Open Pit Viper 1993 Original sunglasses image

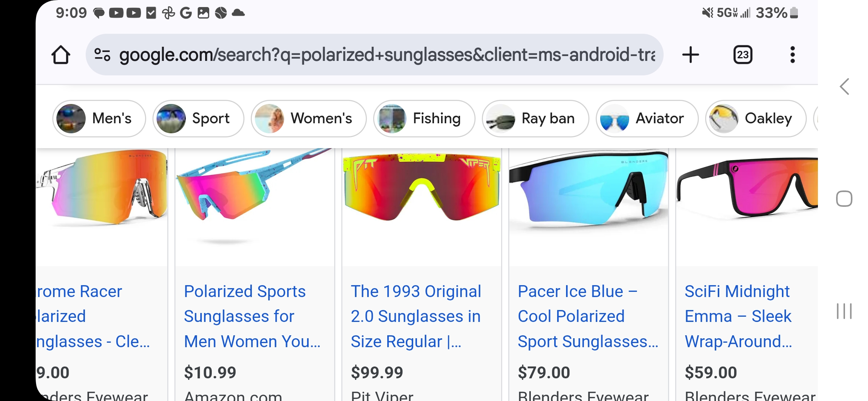(x=421, y=189)
